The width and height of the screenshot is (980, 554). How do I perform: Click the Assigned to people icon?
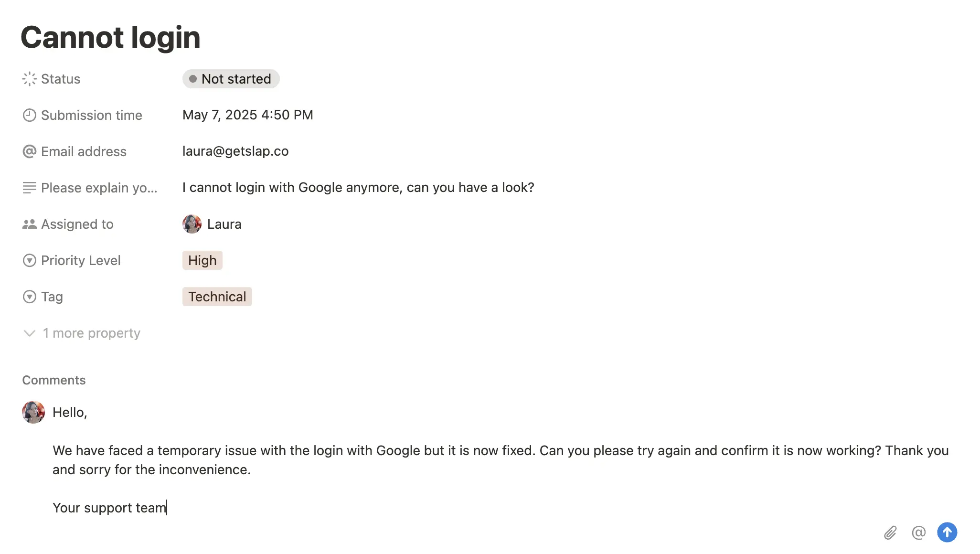(30, 224)
